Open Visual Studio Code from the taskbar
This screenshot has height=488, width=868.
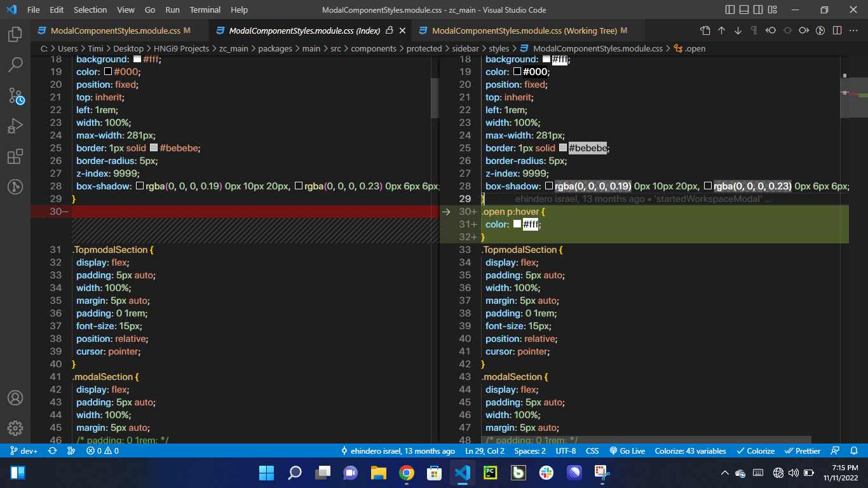click(462, 473)
